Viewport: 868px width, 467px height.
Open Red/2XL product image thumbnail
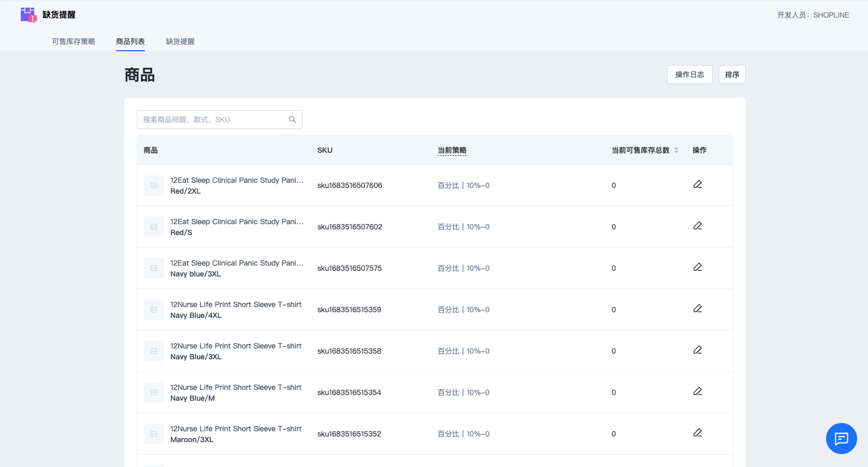coord(154,185)
